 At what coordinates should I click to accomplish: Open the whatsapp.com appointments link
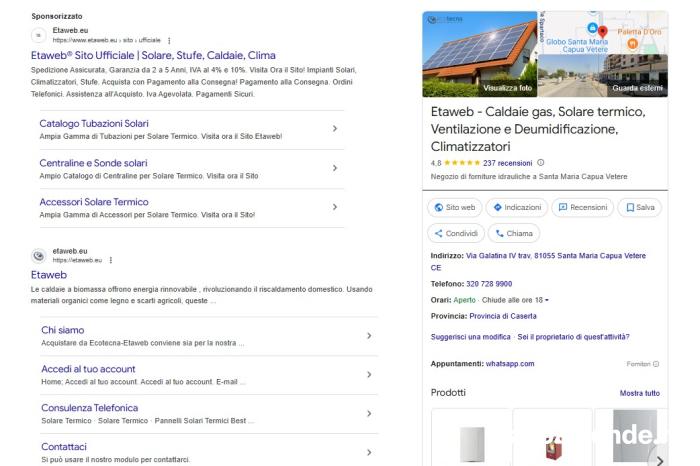coord(510,364)
